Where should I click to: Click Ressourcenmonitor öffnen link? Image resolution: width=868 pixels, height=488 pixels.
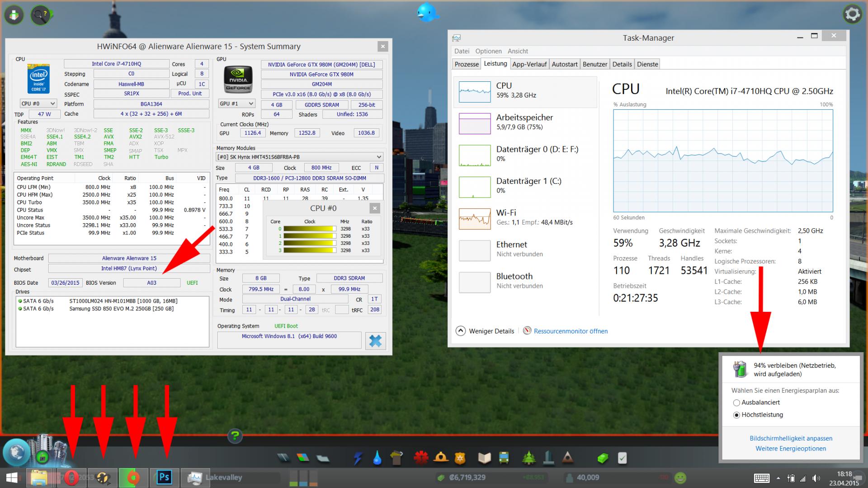571,331
